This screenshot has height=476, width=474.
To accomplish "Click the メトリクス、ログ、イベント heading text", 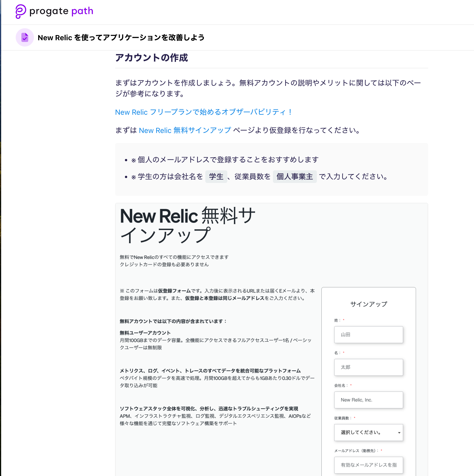I will [210, 371].
